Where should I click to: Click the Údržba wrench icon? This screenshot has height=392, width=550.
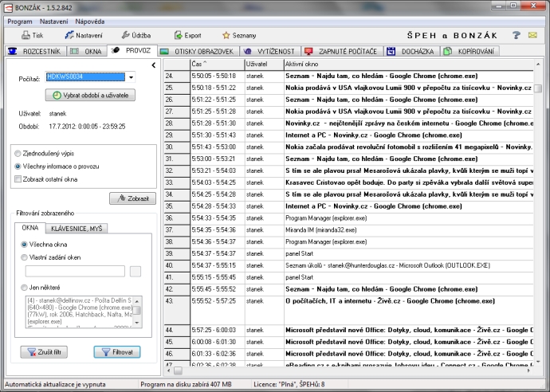coord(125,35)
